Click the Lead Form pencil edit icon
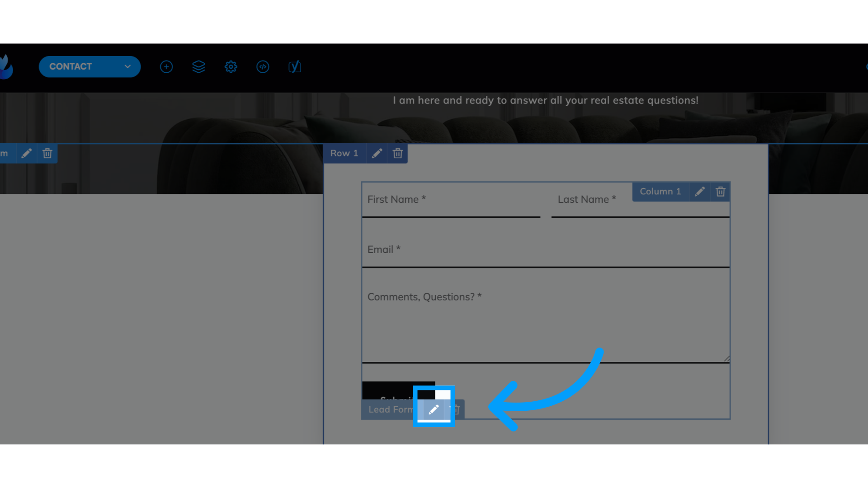The image size is (868, 488). [434, 409]
